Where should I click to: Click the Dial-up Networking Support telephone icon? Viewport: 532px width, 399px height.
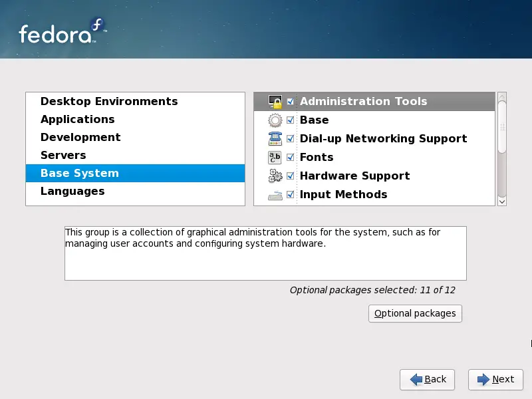[275, 139]
